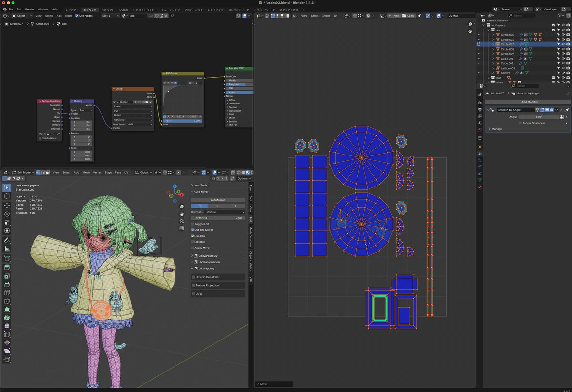This screenshot has width=572, height=392.
Task: Select the Select Box tool in viewport toolbar
Action: [7, 187]
